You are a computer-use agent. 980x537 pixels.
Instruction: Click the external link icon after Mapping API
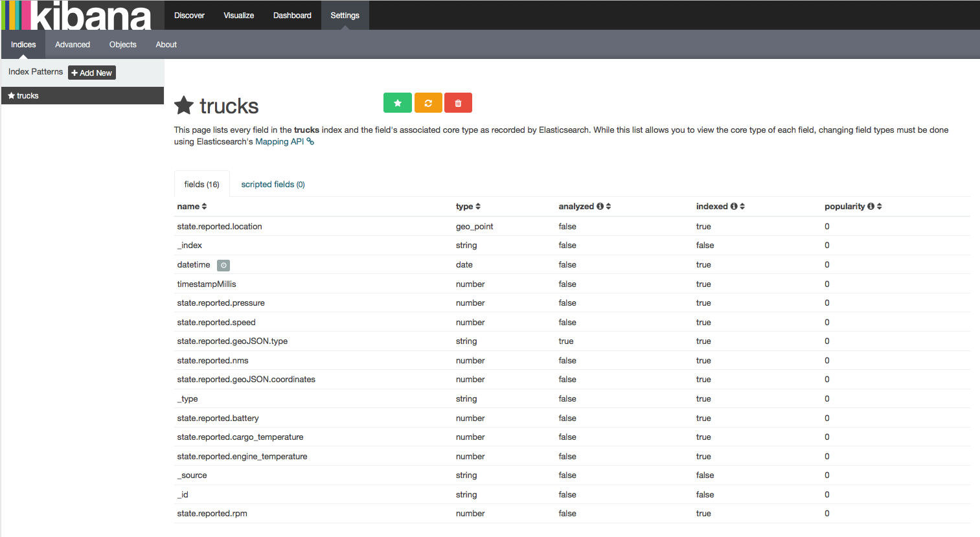(311, 142)
